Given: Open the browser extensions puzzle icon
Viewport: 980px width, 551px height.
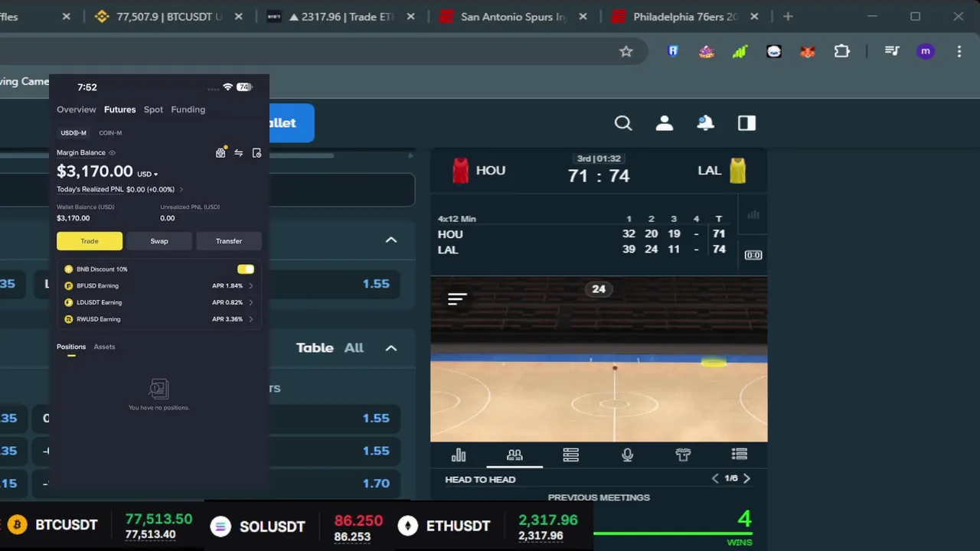Looking at the screenshot, I should click(841, 51).
